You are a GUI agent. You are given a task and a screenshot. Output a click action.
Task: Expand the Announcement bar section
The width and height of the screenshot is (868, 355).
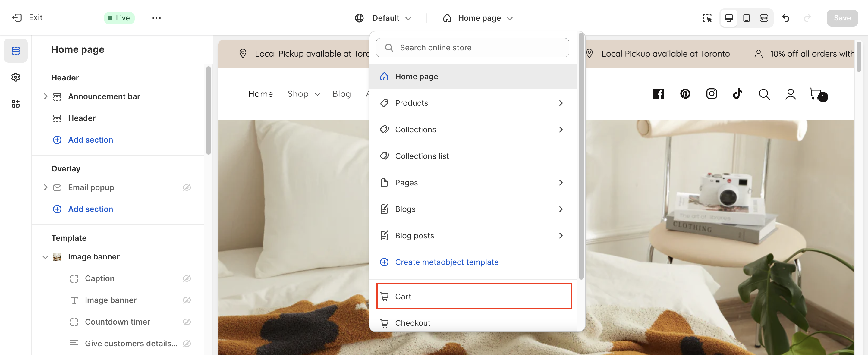[46, 96]
